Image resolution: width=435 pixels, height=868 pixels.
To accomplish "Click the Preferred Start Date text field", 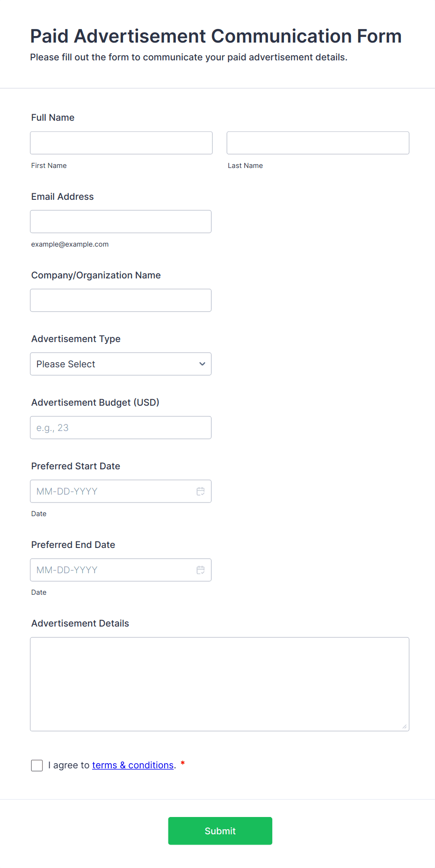I will [x=112, y=491].
